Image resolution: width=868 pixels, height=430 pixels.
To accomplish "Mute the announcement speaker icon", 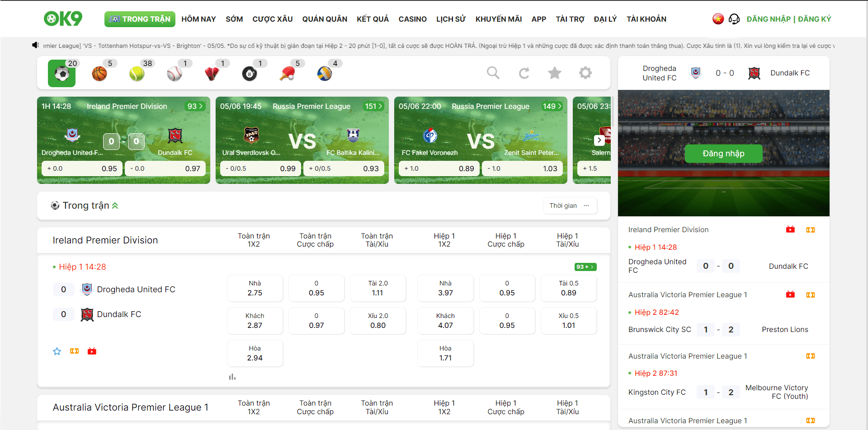I will click(36, 45).
